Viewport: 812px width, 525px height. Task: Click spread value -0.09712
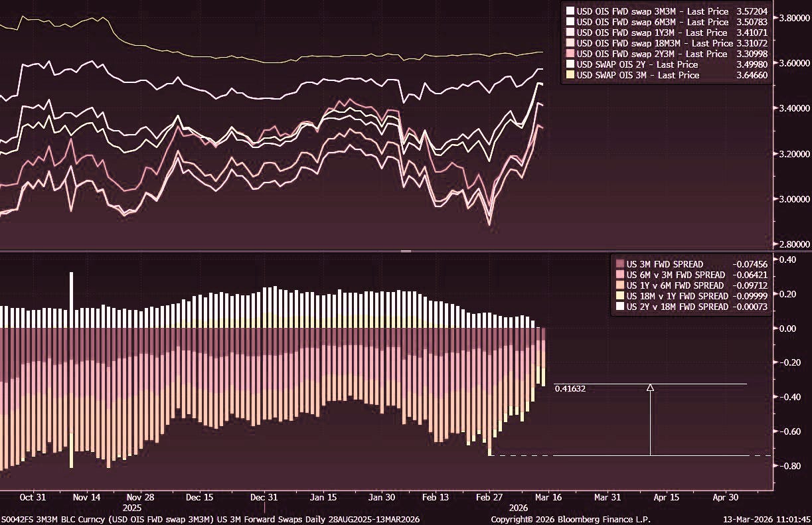(750, 285)
